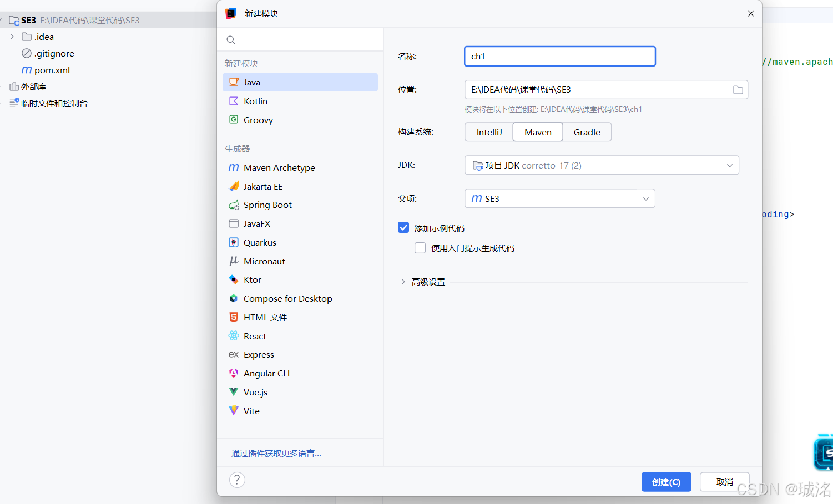Image resolution: width=833 pixels, height=504 pixels.
Task: Select Vue.js label in generator list
Action: point(255,392)
